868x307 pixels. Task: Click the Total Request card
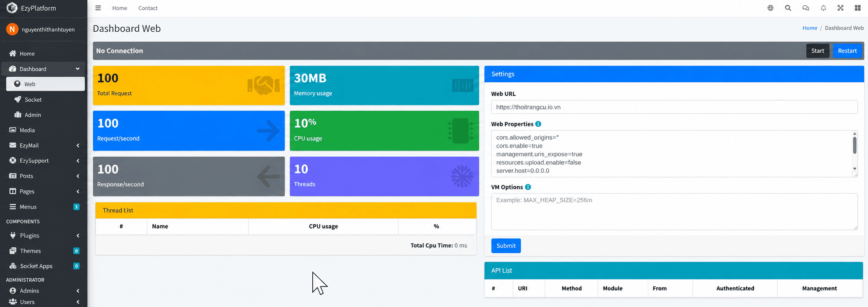click(x=189, y=85)
